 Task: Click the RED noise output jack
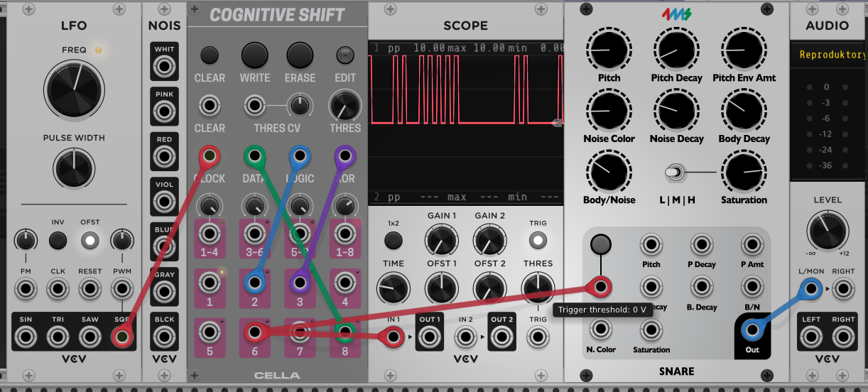[165, 157]
